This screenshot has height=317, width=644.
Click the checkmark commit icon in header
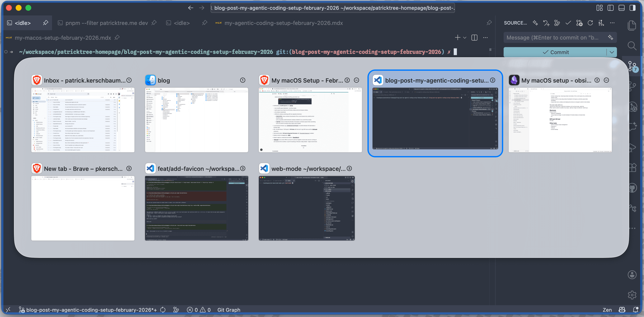click(x=568, y=23)
